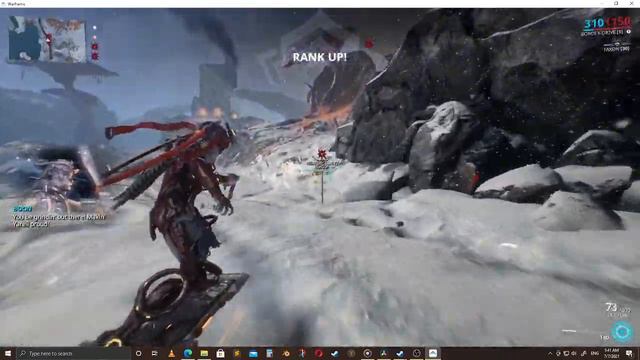Screen dimensions: 640x360
Task: Click the RANK UP! notification text
Action: 320,57
